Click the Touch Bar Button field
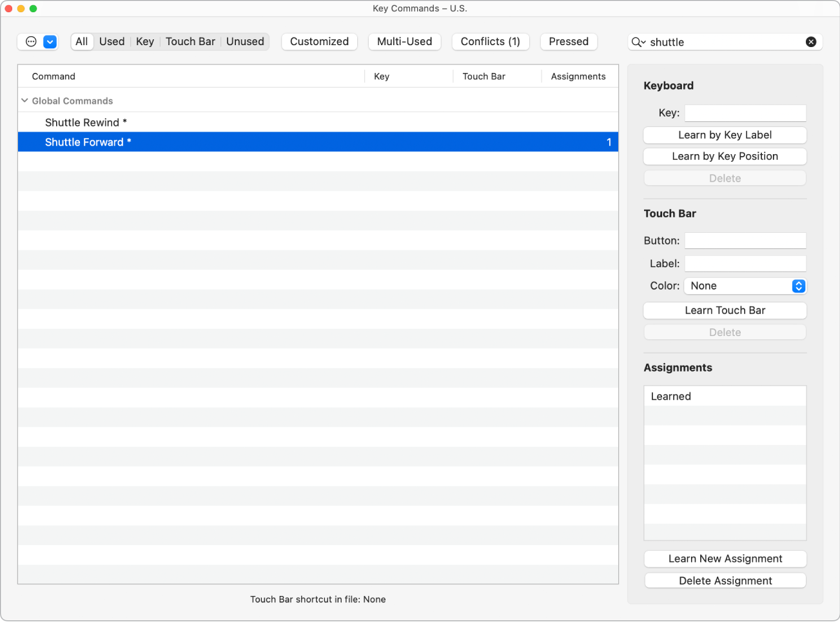The image size is (840, 623). click(745, 241)
